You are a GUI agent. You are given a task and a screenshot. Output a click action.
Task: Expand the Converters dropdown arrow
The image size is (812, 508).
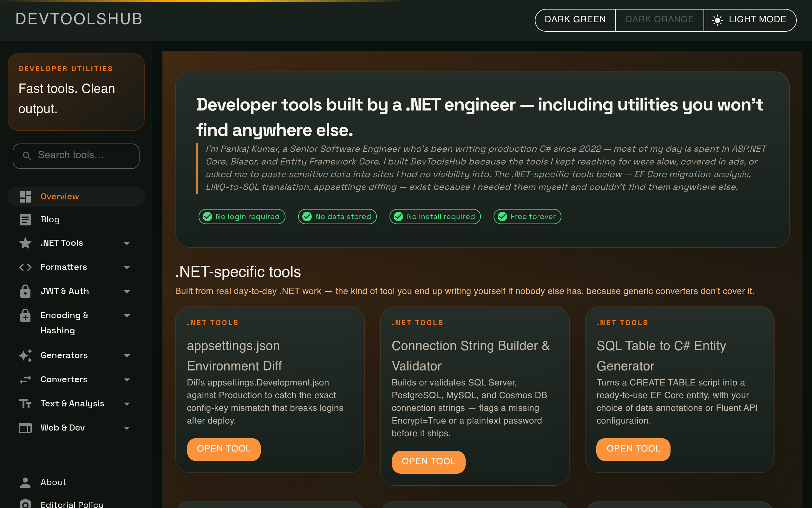coord(127,380)
